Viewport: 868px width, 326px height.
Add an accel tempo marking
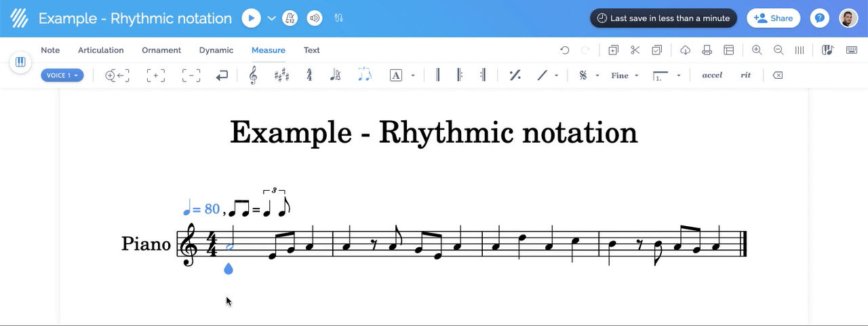712,75
